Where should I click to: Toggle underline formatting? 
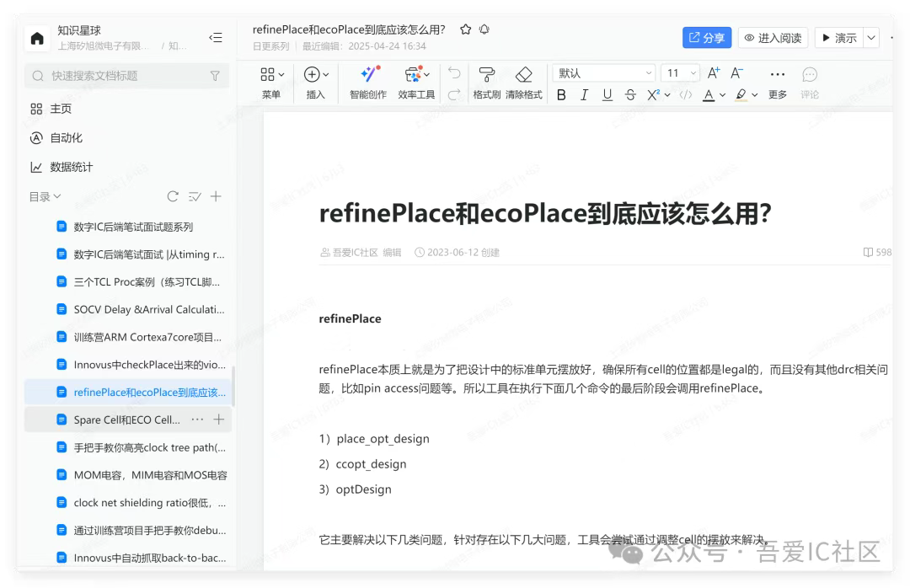click(607, 94)
